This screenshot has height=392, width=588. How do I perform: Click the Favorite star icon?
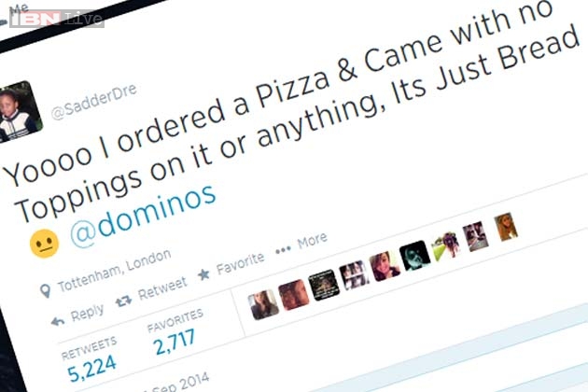click(x=203, y=274)
